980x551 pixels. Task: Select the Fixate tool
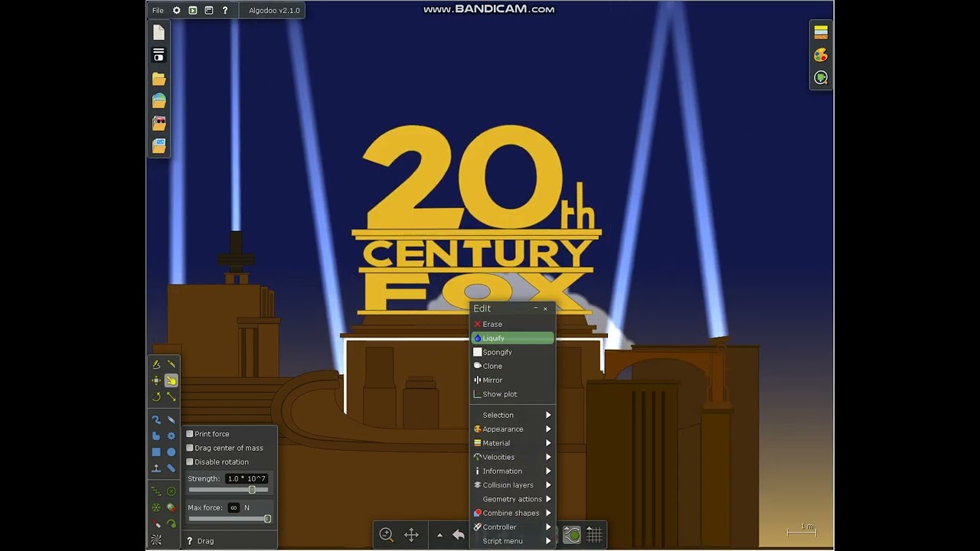pyautogui.click(x=171, y=491)
